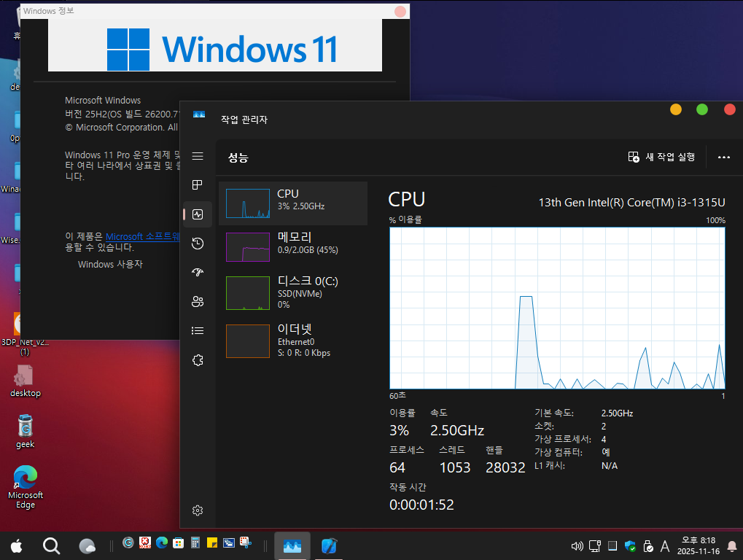Image resolution: width=743 pixels, height=560 pixels.
Task: Select the 디스크 0(C:) performance item
Action: pyautogui.click(x=293, y=293)
